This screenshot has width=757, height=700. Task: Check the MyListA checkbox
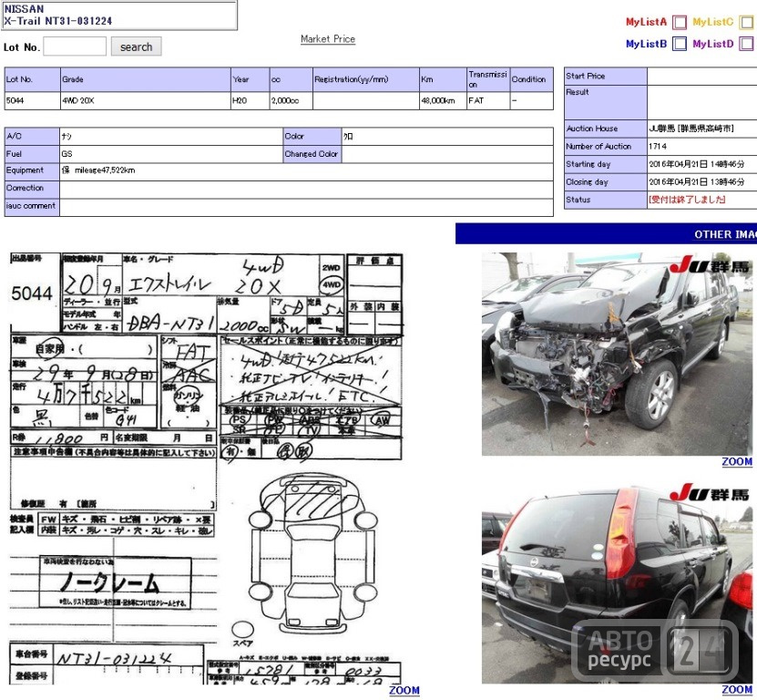click(680, 22)
